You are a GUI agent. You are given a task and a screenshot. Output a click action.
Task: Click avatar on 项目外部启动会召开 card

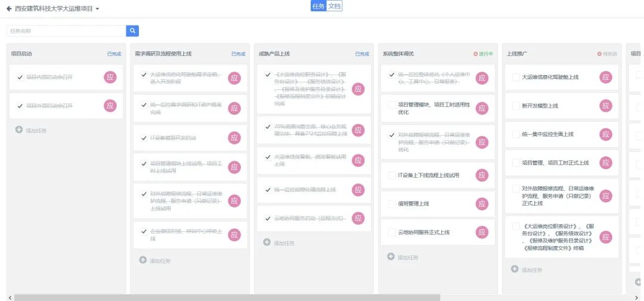coord(110,105)
